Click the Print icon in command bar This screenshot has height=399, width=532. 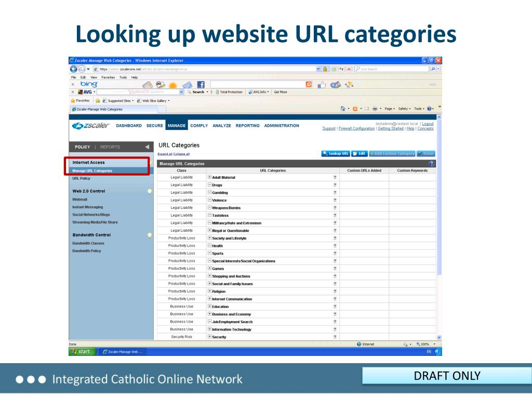(x=375, y=109)
